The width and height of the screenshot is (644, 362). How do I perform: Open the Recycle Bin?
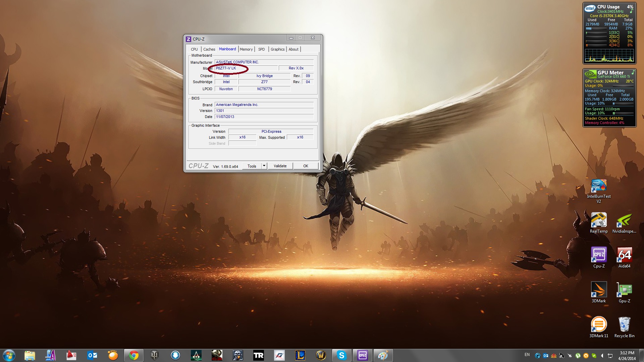click(624, 327)
